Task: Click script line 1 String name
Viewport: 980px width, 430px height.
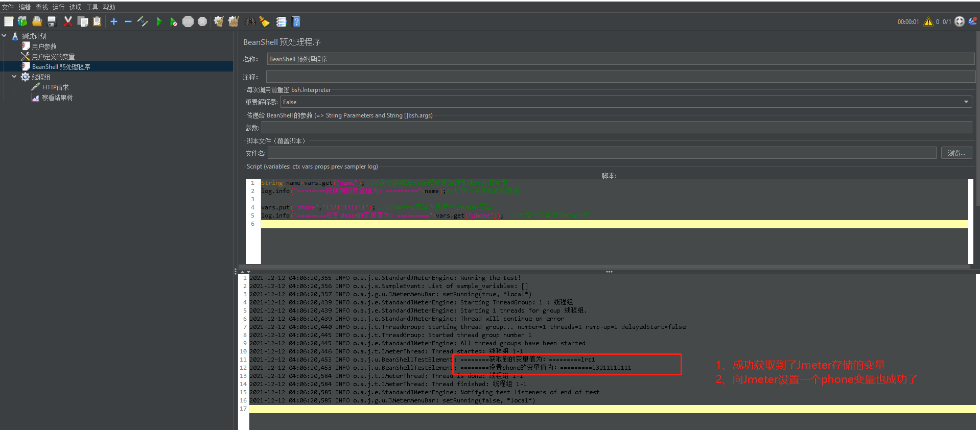Action: pyautogui.click(x=384, y=183)
